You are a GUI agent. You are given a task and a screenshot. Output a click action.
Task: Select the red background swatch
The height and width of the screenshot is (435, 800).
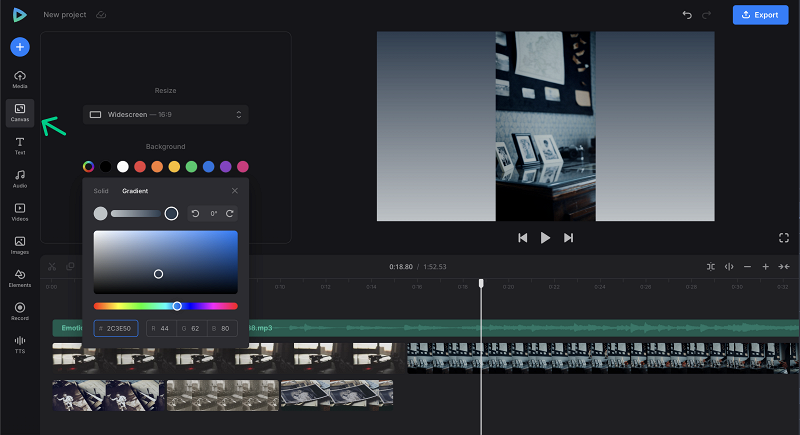pos(140,167)
